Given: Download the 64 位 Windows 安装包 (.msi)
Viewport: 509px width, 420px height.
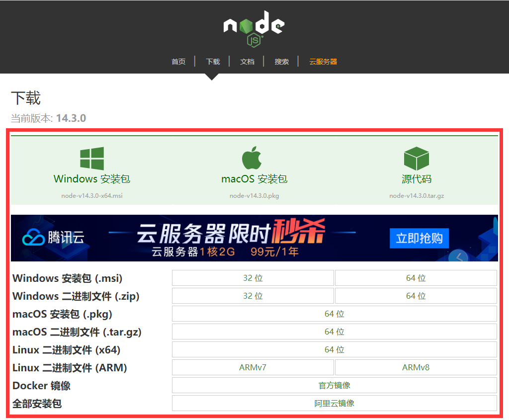Looking at the screenshot, I should pos(416,278).
